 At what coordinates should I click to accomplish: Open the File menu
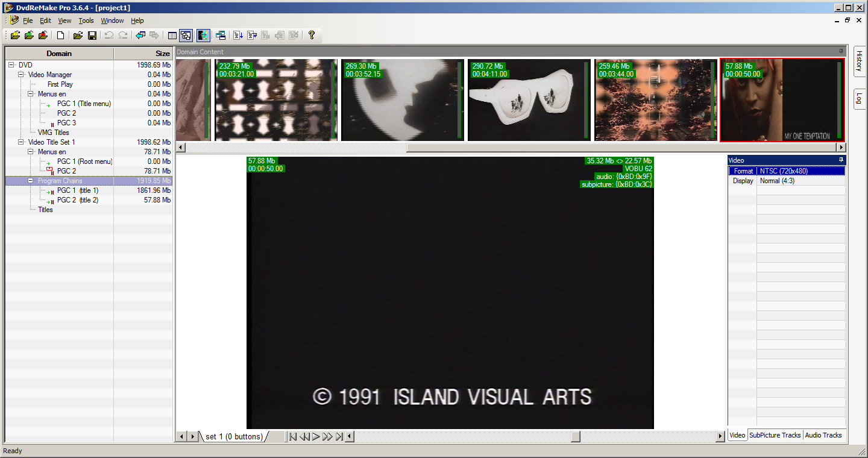[28, 20]
